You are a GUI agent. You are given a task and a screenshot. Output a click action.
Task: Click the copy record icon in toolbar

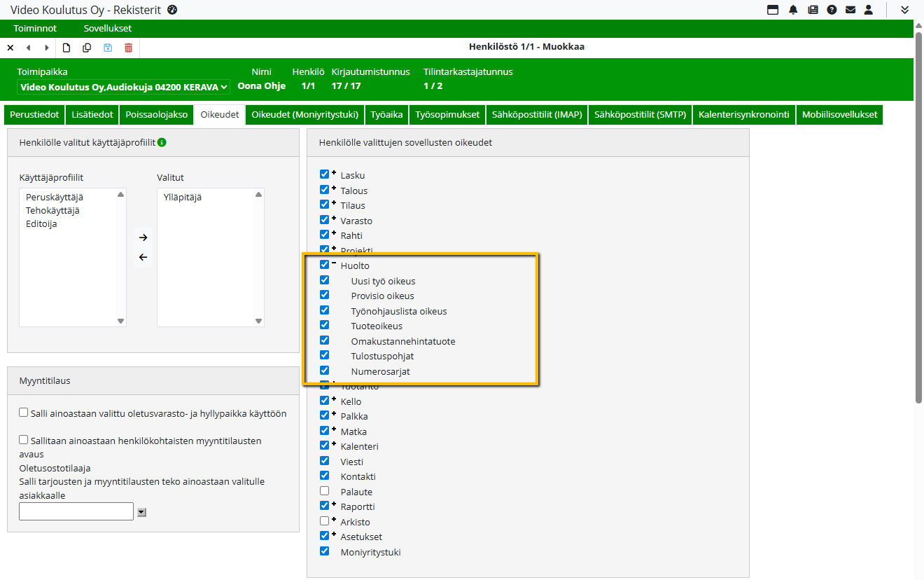point(87,48)
